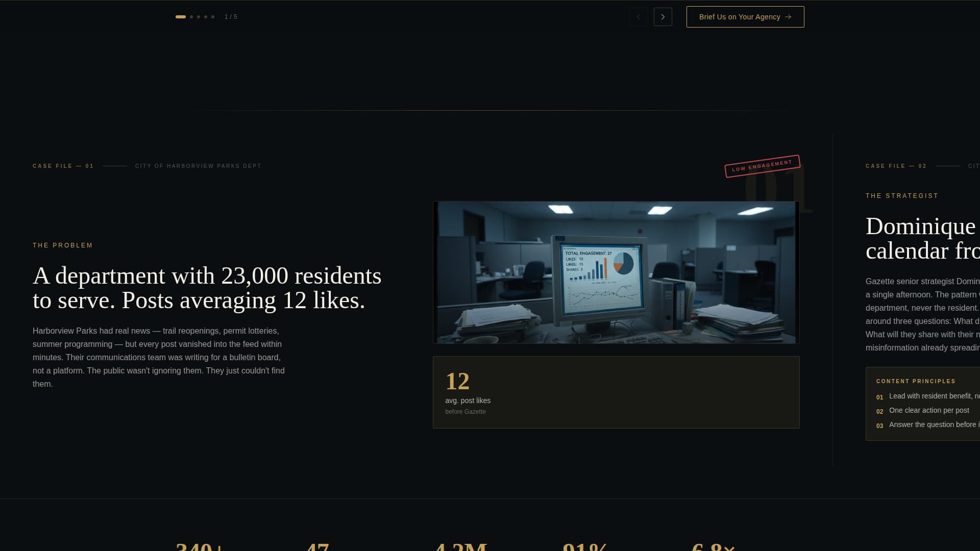
Task: Click the 12 avg. post likes stat card
Action: (x=616, y=392)
